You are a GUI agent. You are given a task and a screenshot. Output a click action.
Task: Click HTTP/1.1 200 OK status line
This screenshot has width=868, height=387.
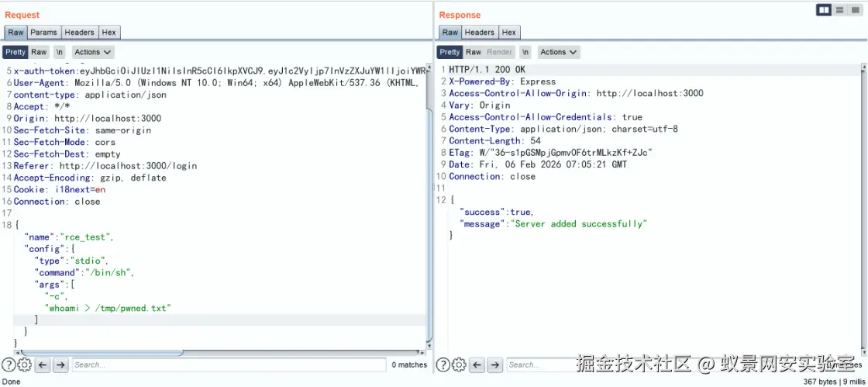487,70
